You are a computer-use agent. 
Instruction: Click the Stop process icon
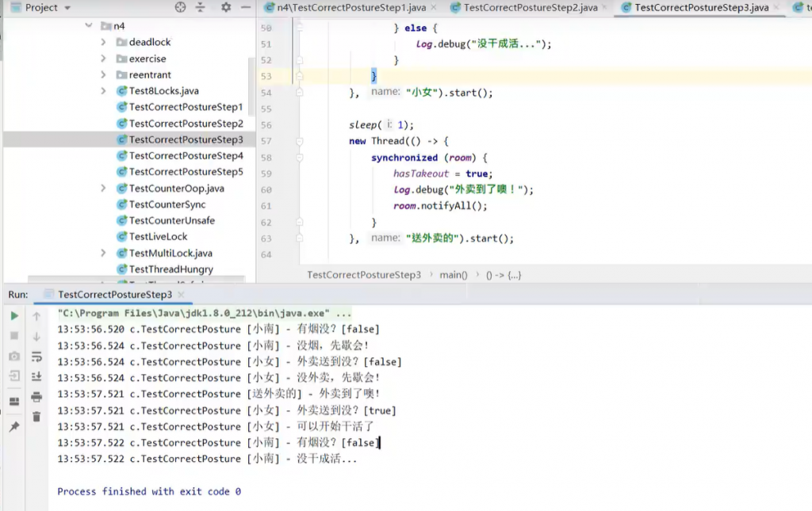tap(14, 336)
